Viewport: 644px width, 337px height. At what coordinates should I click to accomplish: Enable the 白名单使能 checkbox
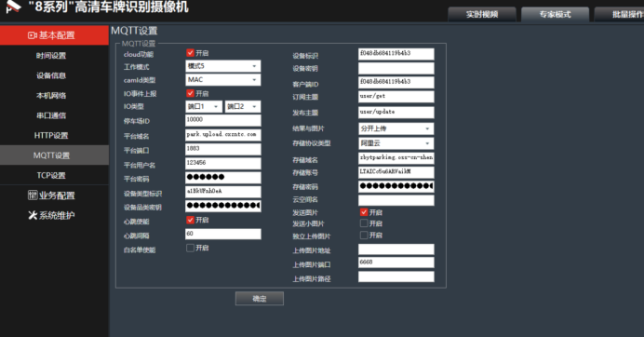(x=190, y=248)
